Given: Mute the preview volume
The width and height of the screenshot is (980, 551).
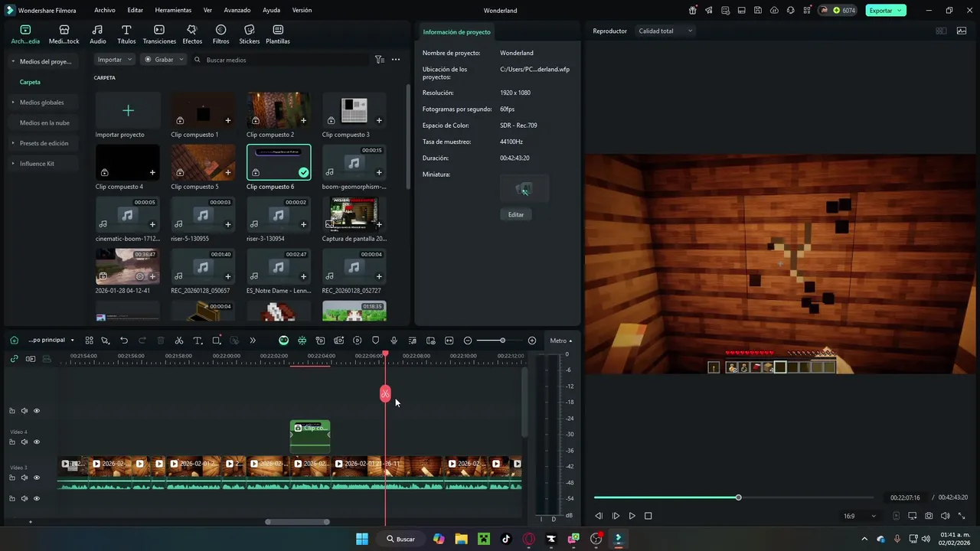Looking at the screenshot, I should tap(945, 516).
